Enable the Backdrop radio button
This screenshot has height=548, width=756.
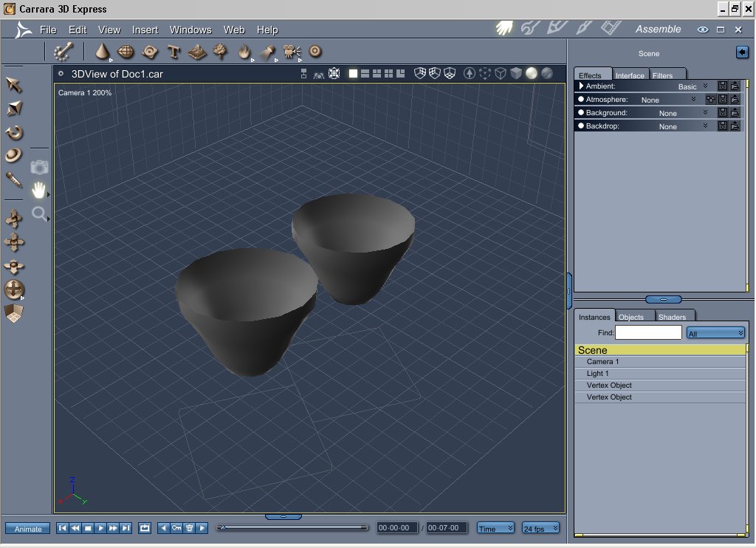click(580, 126)
